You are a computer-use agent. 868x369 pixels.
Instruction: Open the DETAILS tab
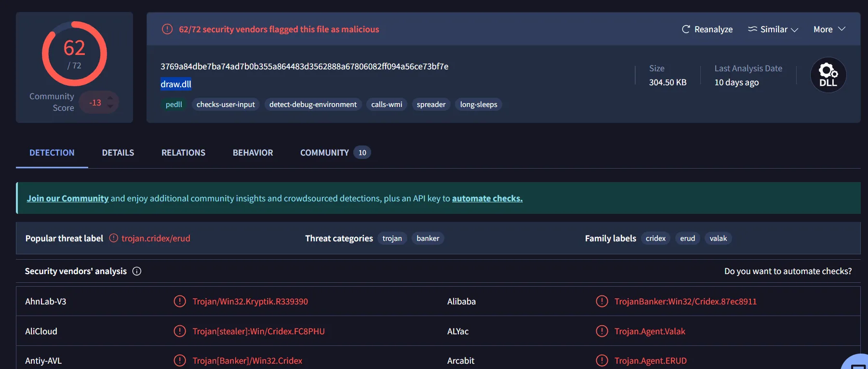click(118, 153)
